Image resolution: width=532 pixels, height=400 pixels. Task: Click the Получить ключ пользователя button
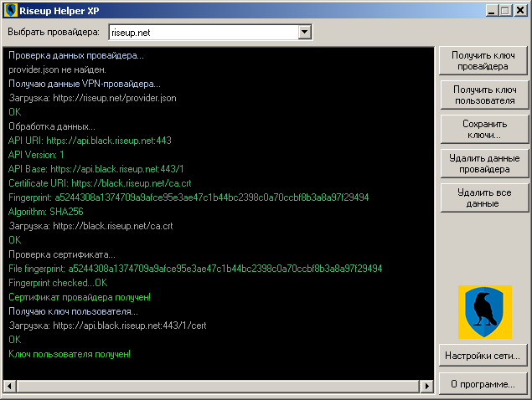484,95
